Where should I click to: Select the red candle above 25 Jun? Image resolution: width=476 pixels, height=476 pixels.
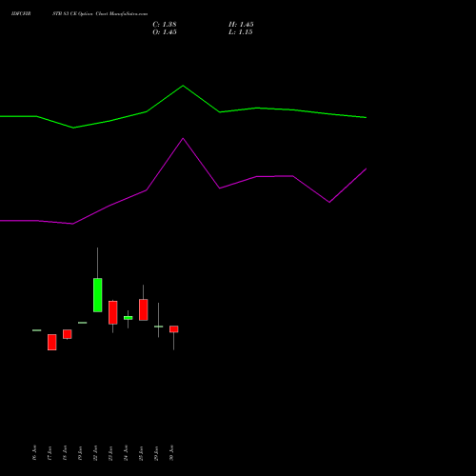click(x=144, y=309)
